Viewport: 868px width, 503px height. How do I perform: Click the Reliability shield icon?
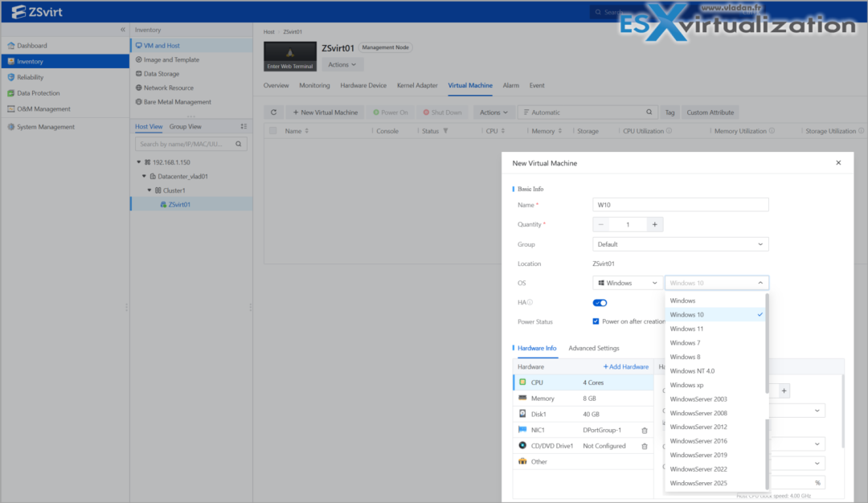tap(11, 77)
